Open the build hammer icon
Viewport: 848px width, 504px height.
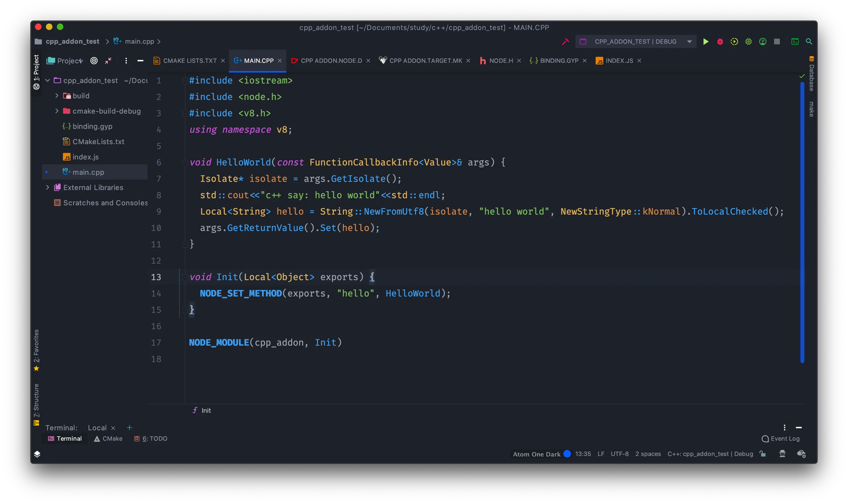click(x=565, y=41)
